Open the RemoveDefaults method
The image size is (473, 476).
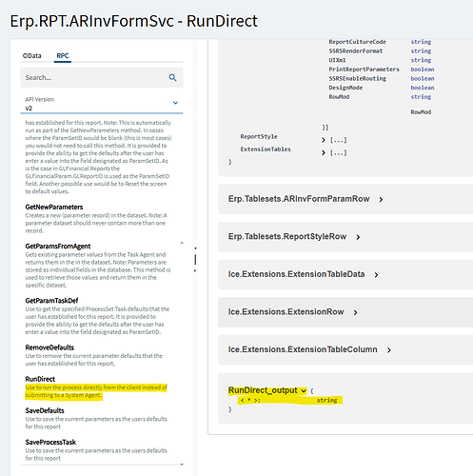click(49, 347)
